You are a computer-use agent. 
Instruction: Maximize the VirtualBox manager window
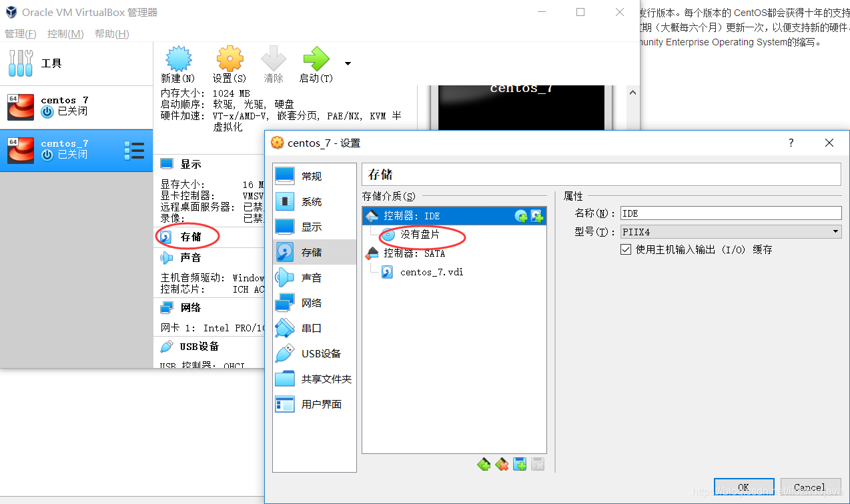580,12
